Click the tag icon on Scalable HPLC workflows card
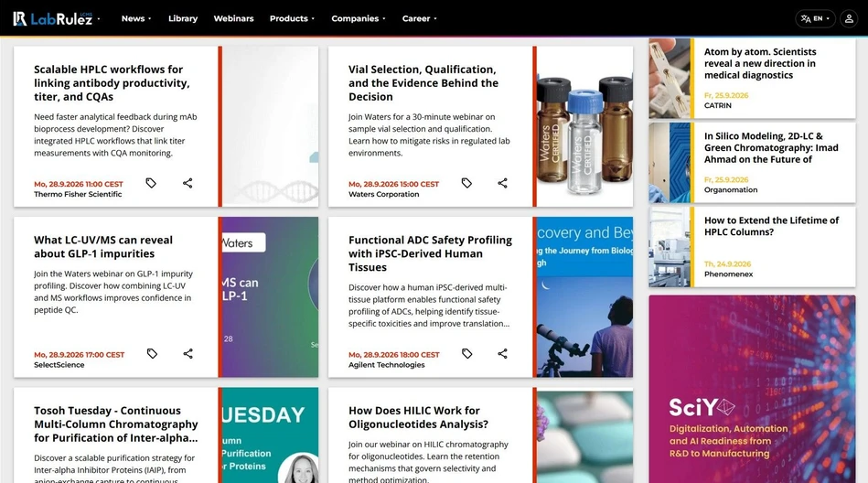868x483 pixels. pyautogui.click(x=151, y=183)
